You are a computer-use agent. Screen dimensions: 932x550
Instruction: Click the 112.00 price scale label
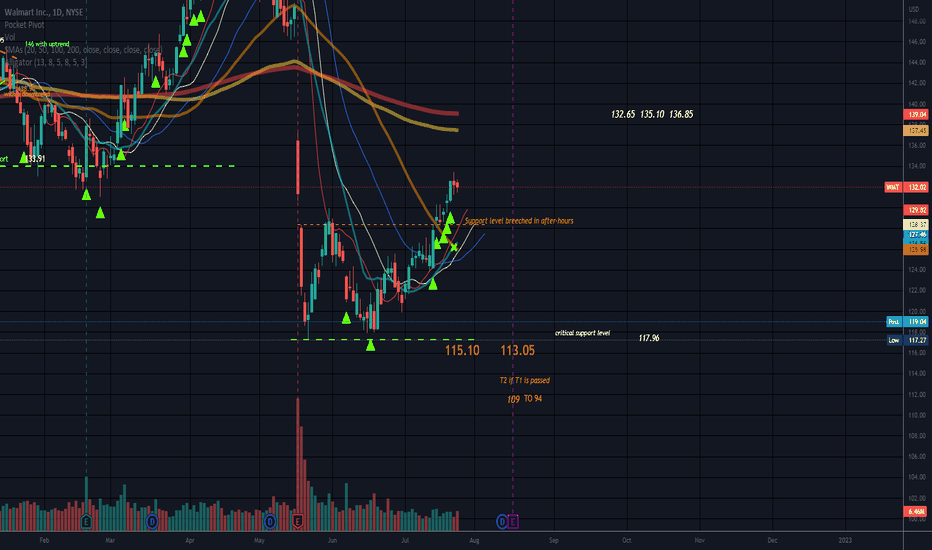click(917, 394)
